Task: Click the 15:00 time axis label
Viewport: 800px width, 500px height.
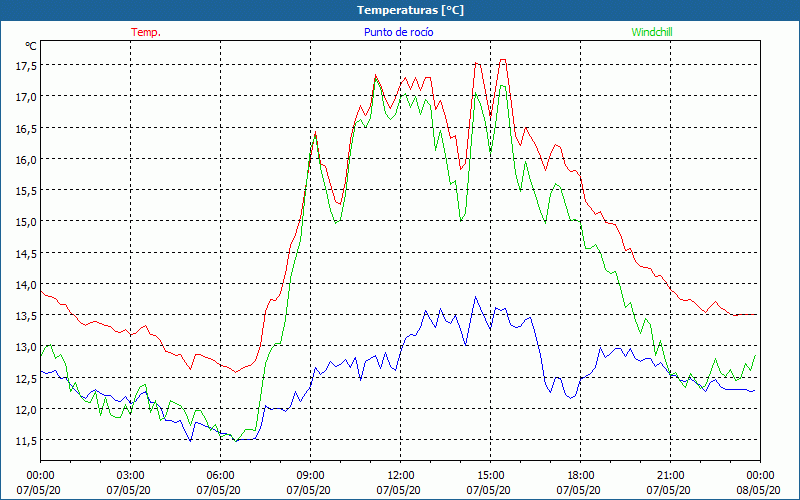Action: tap(490, 476)
